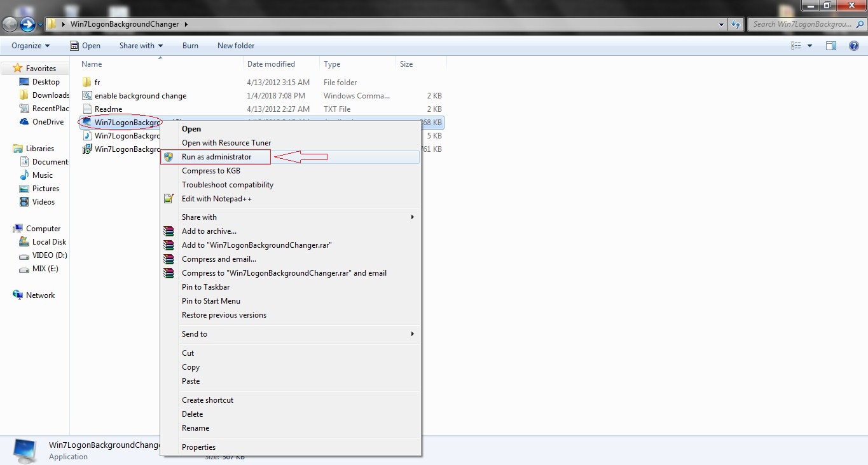Click the Back navigation arrow
The height and width of the screenshot is (465, 868).
[10, 25]
